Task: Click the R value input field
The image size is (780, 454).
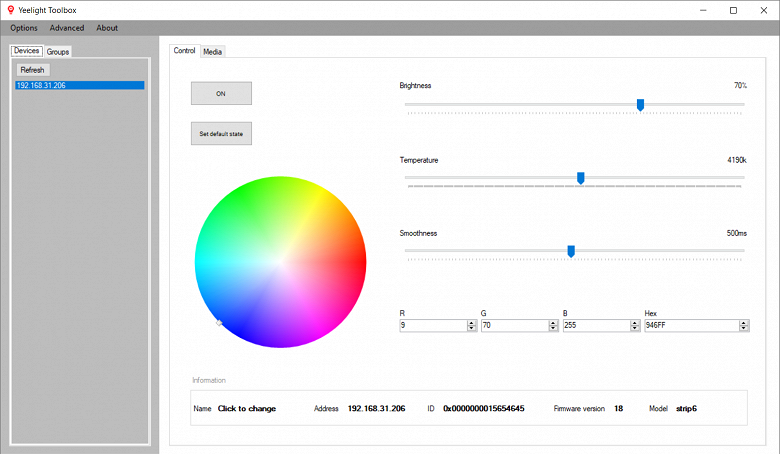Action: (433, 325)
